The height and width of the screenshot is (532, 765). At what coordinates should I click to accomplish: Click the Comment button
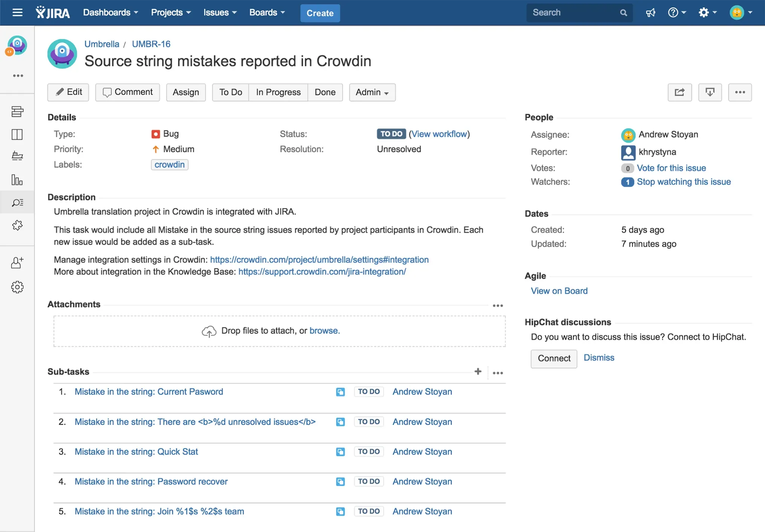[x=127, y=92]
